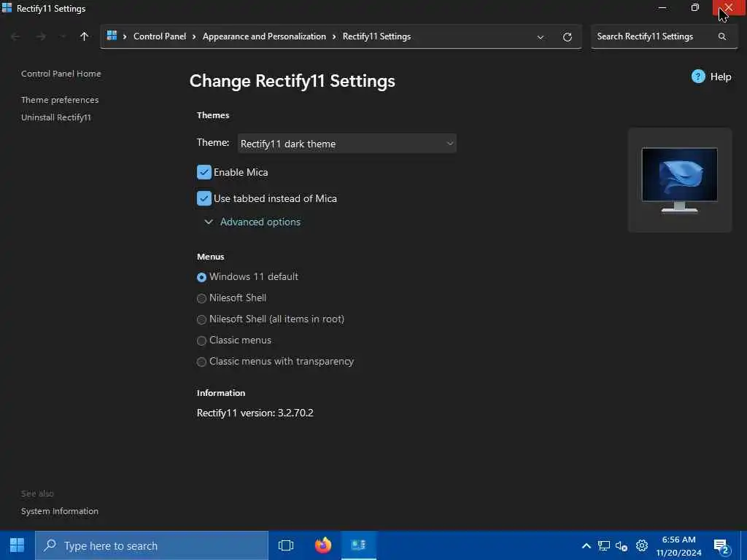
Task: Select Nilesoft Shell option
Action: coord(201,298)
